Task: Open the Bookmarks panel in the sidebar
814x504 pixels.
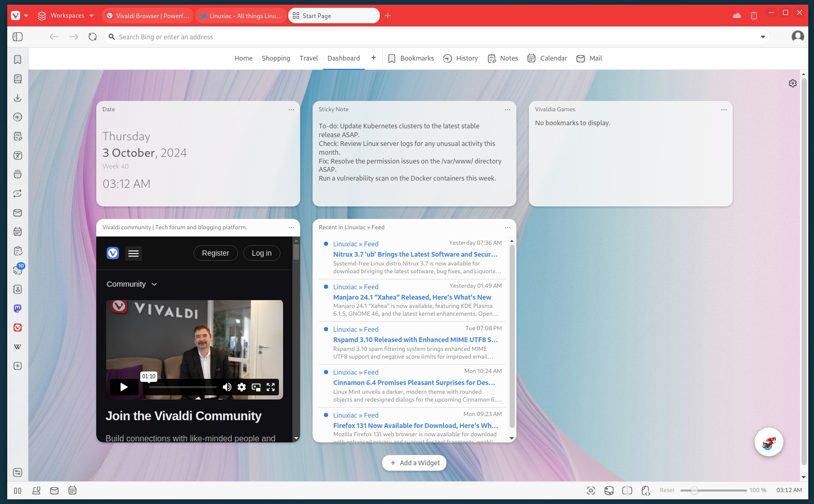Action: [18, 60]
